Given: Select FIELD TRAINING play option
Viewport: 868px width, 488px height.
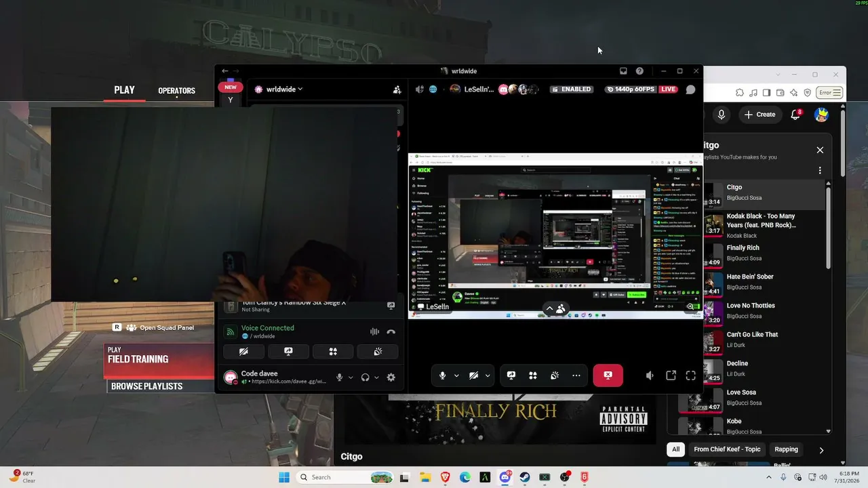Looking at the screenshot, I should (159, 361).
